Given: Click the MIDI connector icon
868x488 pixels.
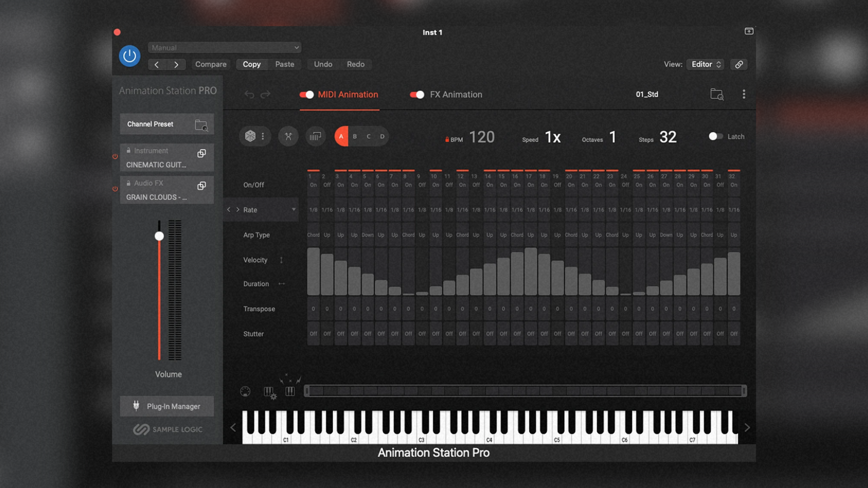Looking at the screenshot, I should click(x=245, y=391).
